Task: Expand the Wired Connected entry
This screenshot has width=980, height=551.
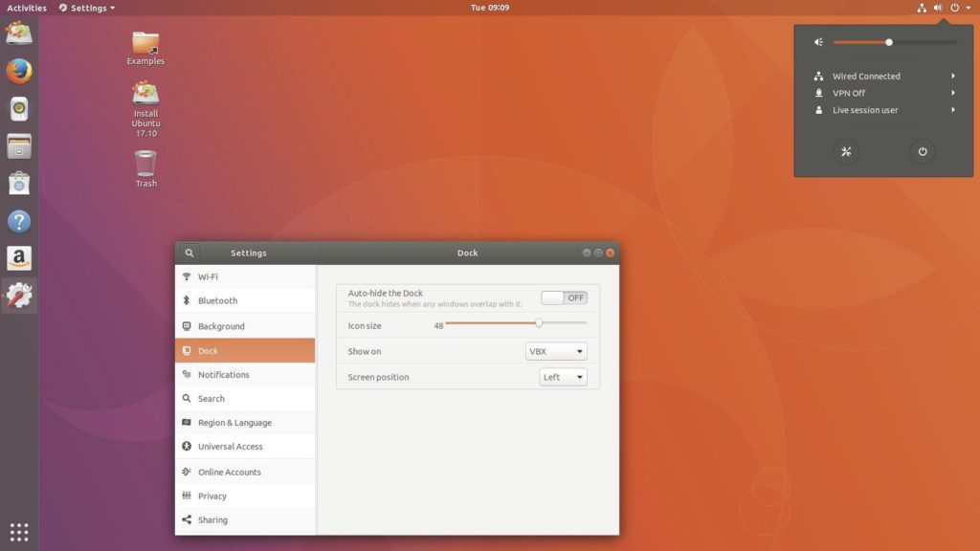Action: point(866,76)
